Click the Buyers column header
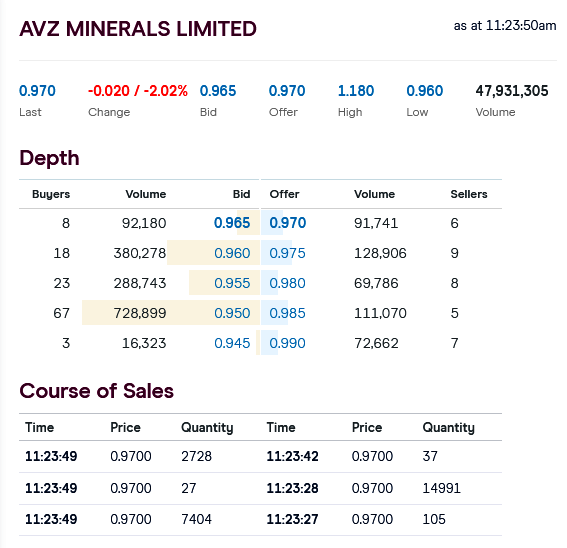Screen dimensions: 567x548 [x=51, y=194]
